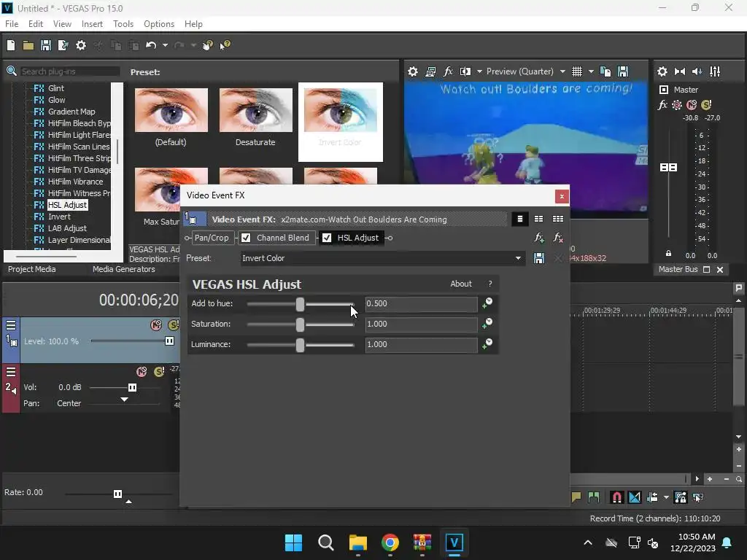Open the Overlays dropdown arrow
This screenshot has height=560, width=747.
(x=591, y=71)
